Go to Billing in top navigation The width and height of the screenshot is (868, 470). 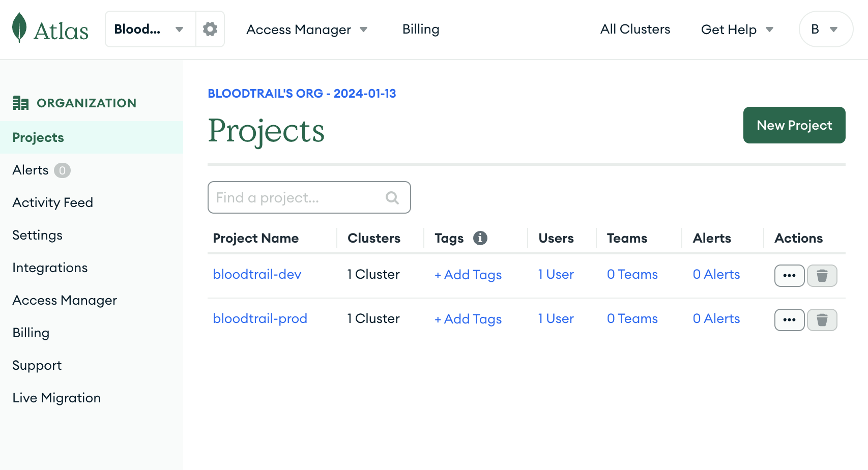[421, 29]
